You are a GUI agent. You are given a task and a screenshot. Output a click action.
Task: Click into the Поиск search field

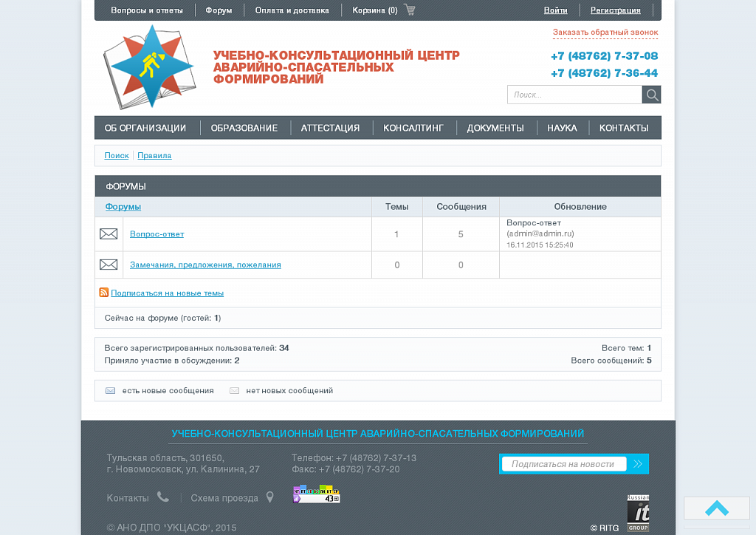tap(574, 95)
